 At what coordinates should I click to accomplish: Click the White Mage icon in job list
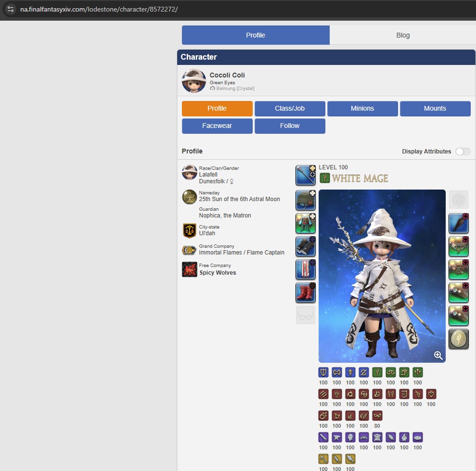(x=377, y=372)
